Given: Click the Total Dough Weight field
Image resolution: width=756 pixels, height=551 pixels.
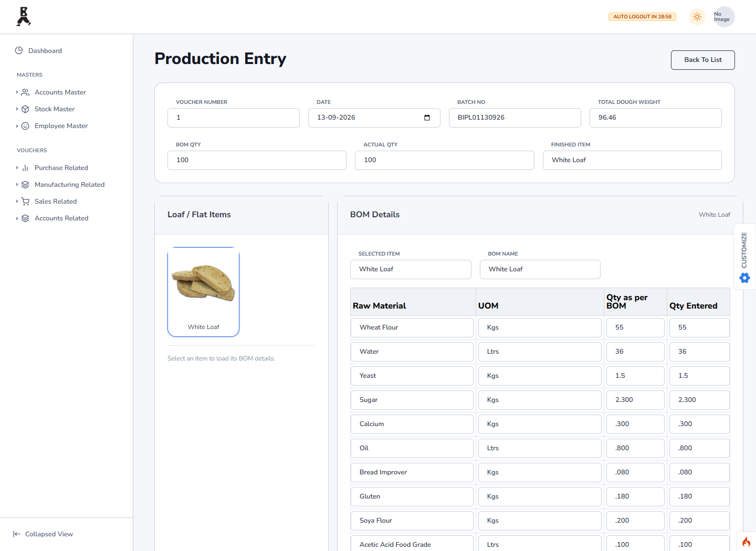Looking at the screenshot, I should coord(656,118).
